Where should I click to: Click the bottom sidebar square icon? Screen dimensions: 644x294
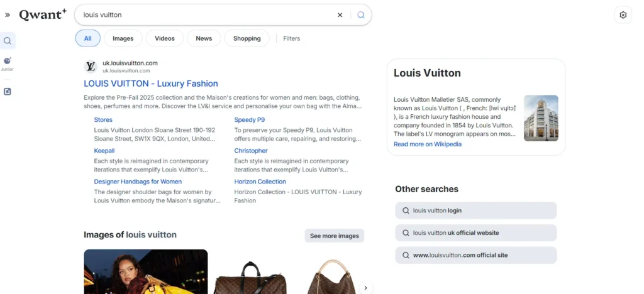(8, 92)
